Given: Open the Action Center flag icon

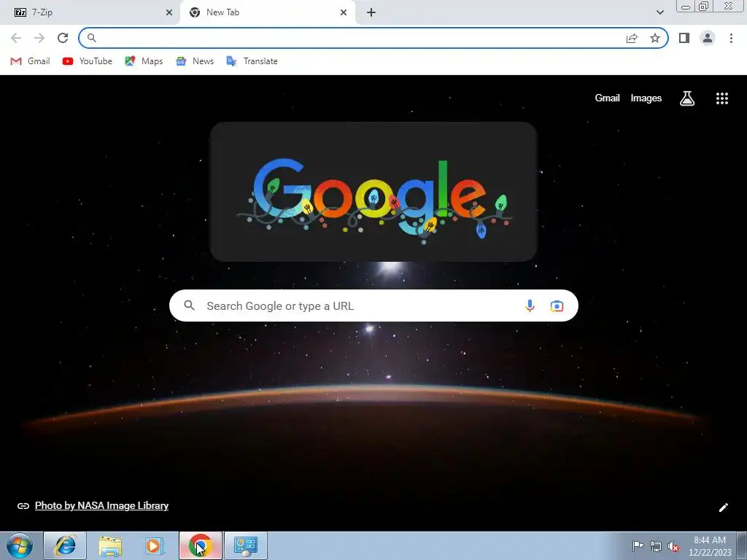Looking at the screenshot, I should [x=638, y=545].
